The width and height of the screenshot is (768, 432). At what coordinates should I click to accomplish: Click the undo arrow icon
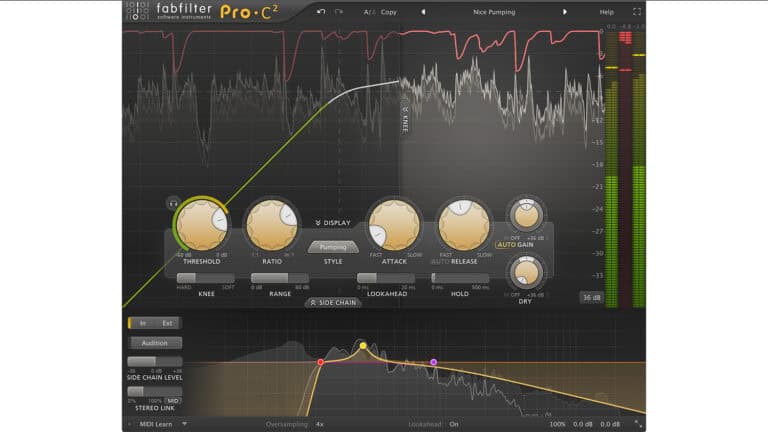pyautogui.click(x=321, y=12)
